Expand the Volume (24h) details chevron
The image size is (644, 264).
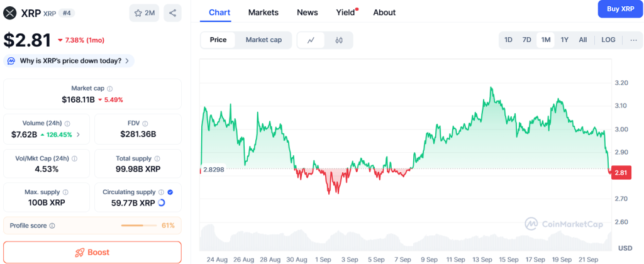pyautogui.click(x=78, y=135)
